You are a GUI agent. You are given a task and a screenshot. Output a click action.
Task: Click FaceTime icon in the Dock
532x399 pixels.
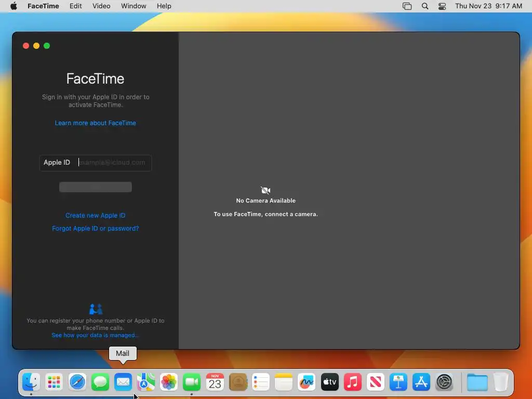[192, 382]
